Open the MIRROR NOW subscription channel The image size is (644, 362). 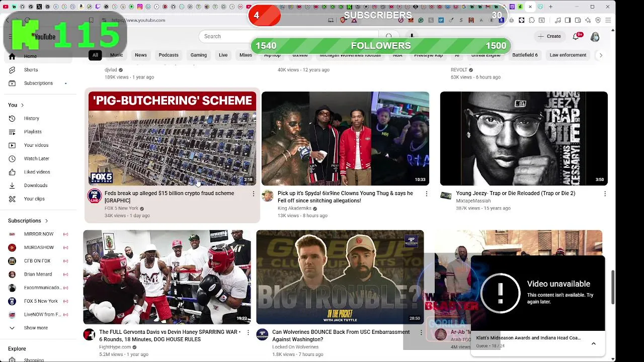pyautogui.click(x=39, y=234)
